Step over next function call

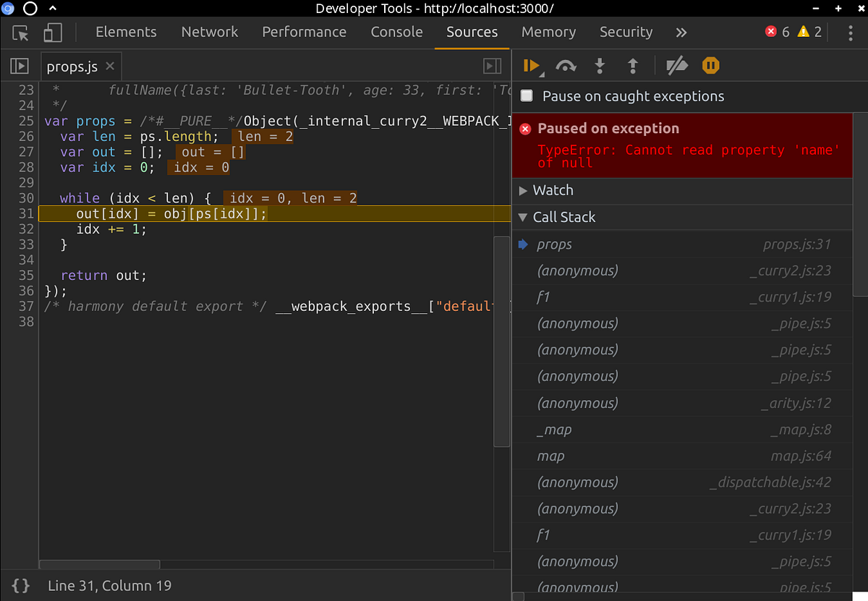coord(566,66)
